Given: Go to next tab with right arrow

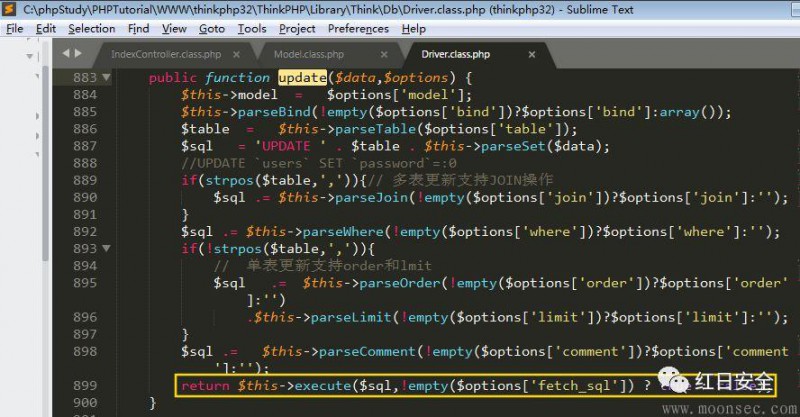Looking at the screenshot, I should 78,53.
